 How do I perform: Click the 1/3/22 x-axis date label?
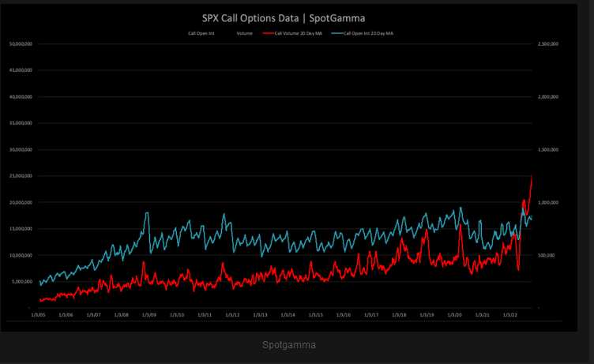coord(510,314)
